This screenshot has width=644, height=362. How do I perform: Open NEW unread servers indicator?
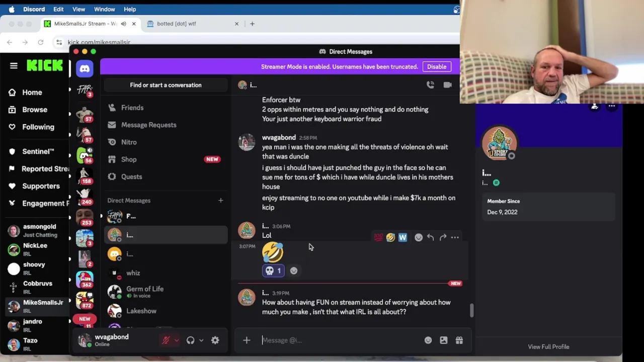(85, 319)
